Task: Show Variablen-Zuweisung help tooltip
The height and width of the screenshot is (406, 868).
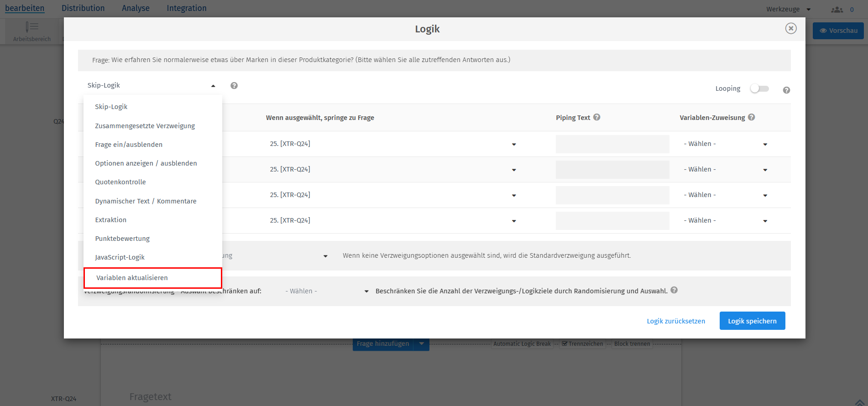Action: tap(752, 117)
